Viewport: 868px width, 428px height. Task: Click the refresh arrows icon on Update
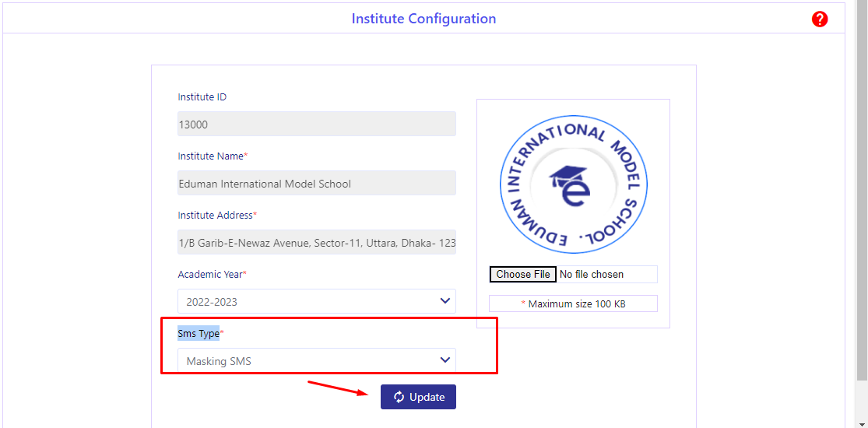point(399,397)
